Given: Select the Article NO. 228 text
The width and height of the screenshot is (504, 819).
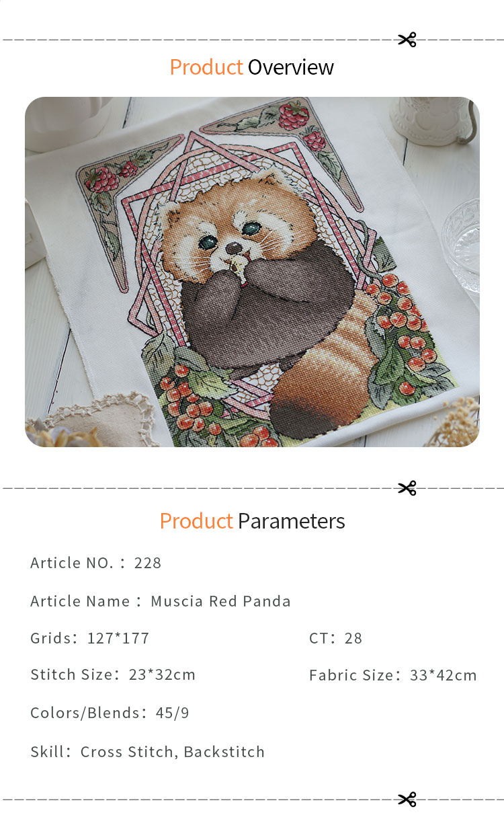Looking at the screenshot, I should [x=96, y=563].
